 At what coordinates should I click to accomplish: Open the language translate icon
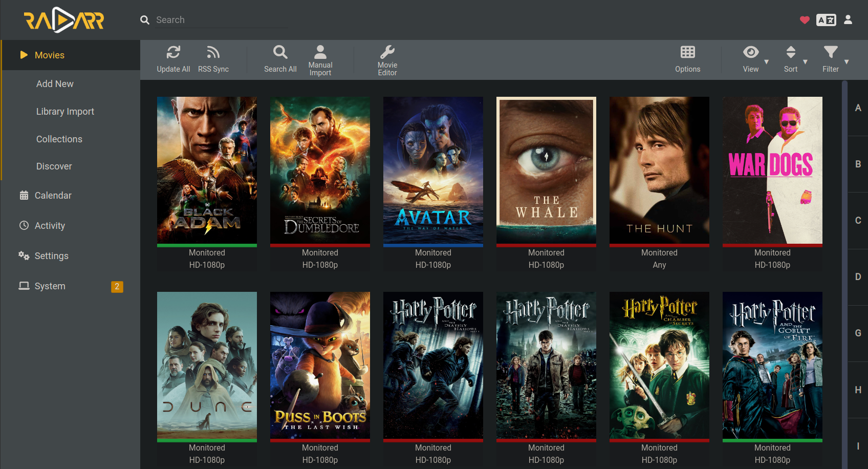[826, 20]
